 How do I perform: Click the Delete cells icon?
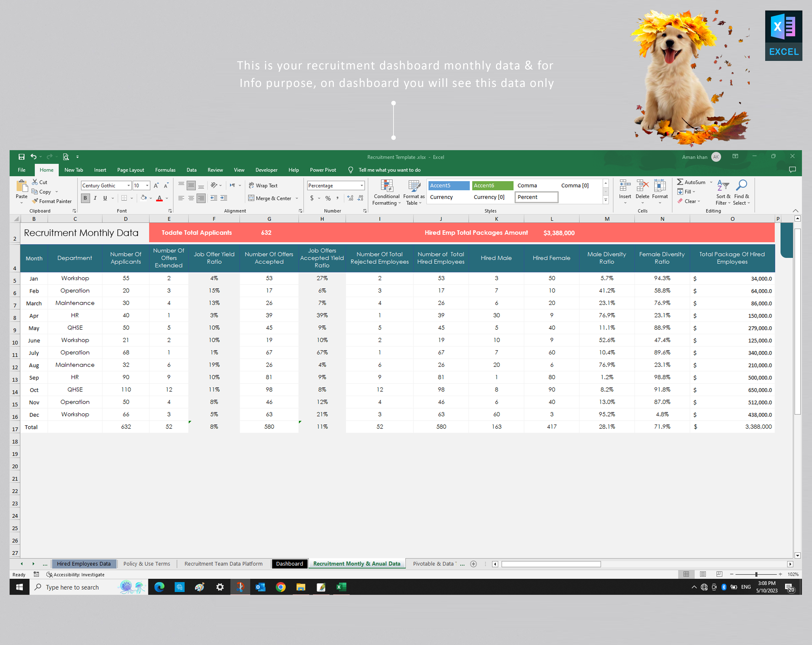[643, 185]
